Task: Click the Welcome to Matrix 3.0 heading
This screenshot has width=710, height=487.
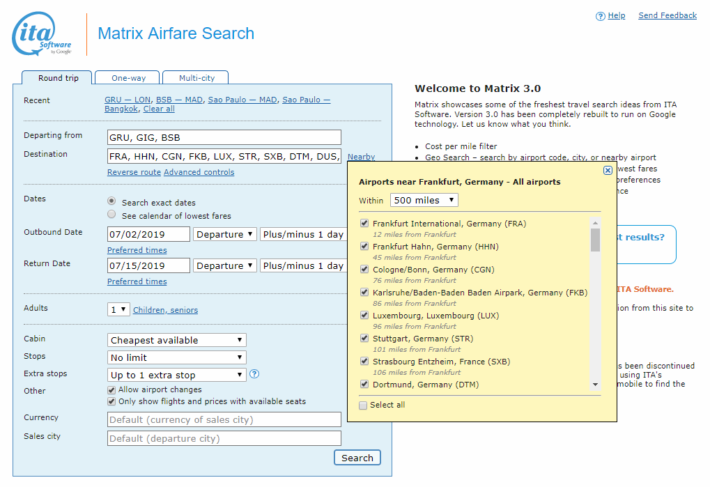Action: [x=478, y=88]
